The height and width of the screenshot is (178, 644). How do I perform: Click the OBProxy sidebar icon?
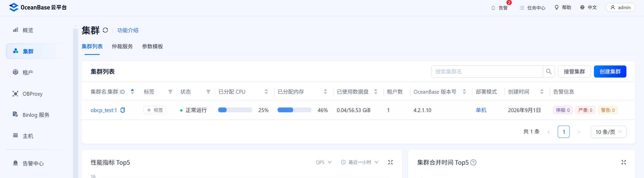pyautogui.click(x=15, y=94)
